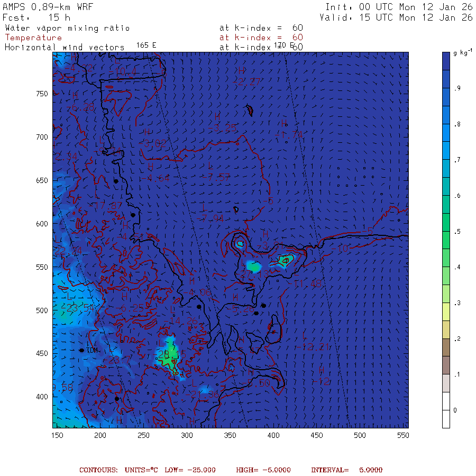Click the x-axis tick label "250"
Viewport: 476px width, 476px height.
pyautogui.click(x=143, y=435)
